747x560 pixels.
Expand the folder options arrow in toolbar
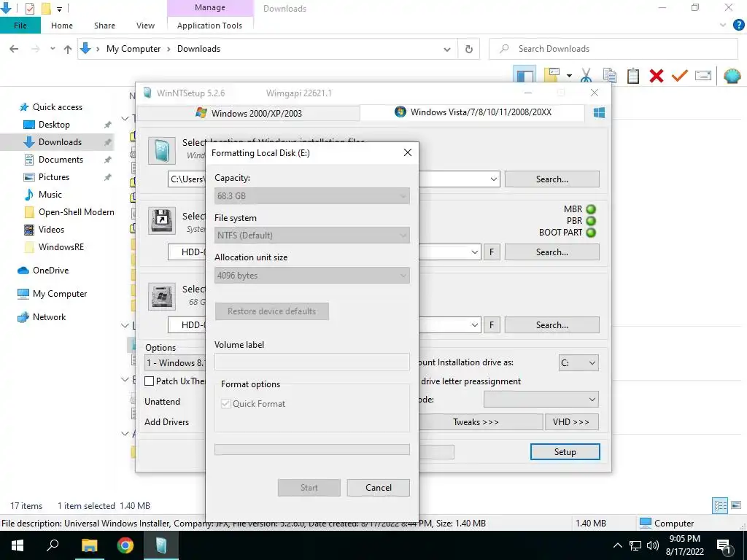click(x=569, y=76)
